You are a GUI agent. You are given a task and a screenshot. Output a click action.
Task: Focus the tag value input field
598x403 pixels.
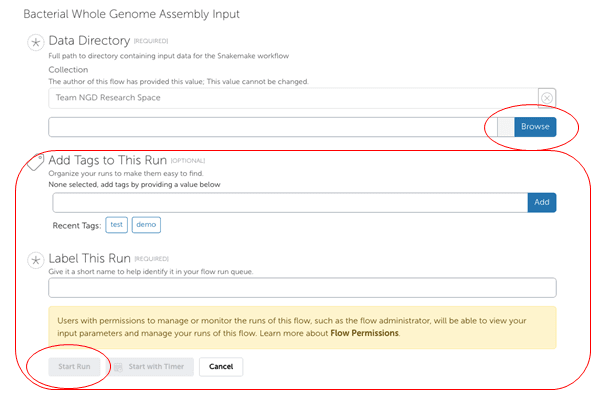[290, 202]
